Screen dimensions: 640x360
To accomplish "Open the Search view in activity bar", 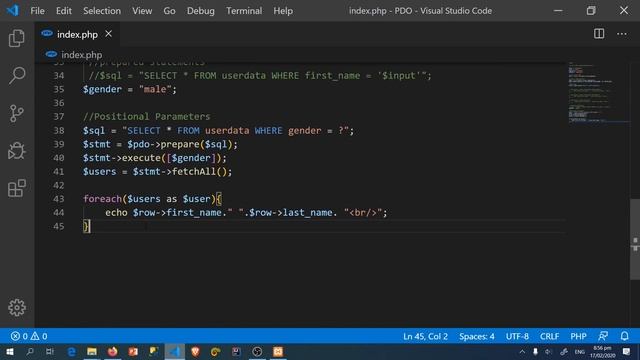I will pos(17,76).
